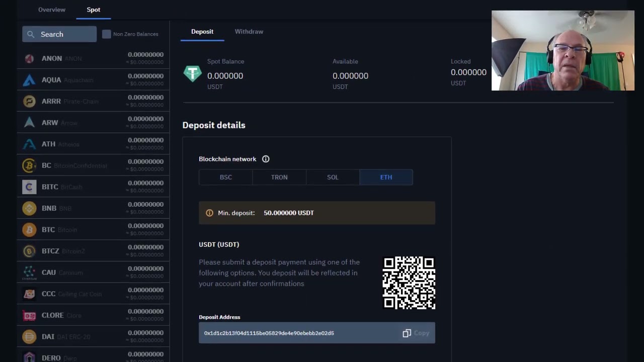This screenshot has height=362, width=644.
Task: Switch to the Overview tab
Action: (52, 10)
